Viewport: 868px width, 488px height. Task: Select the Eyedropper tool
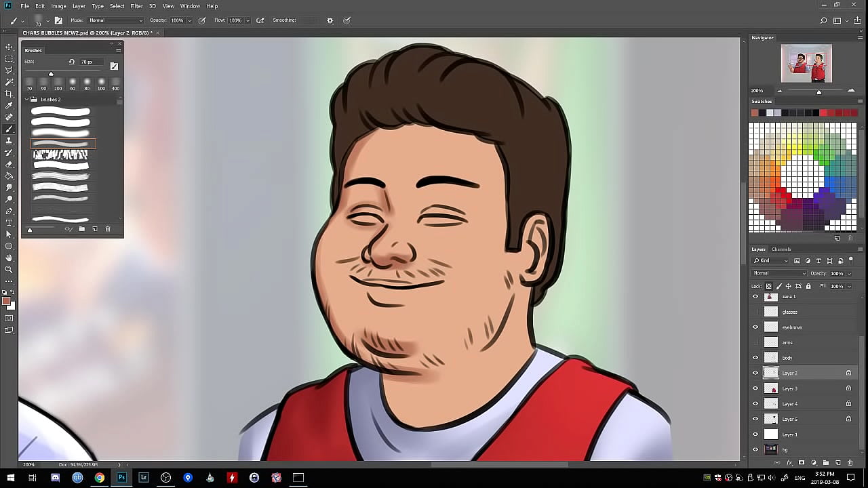[9, 106]
